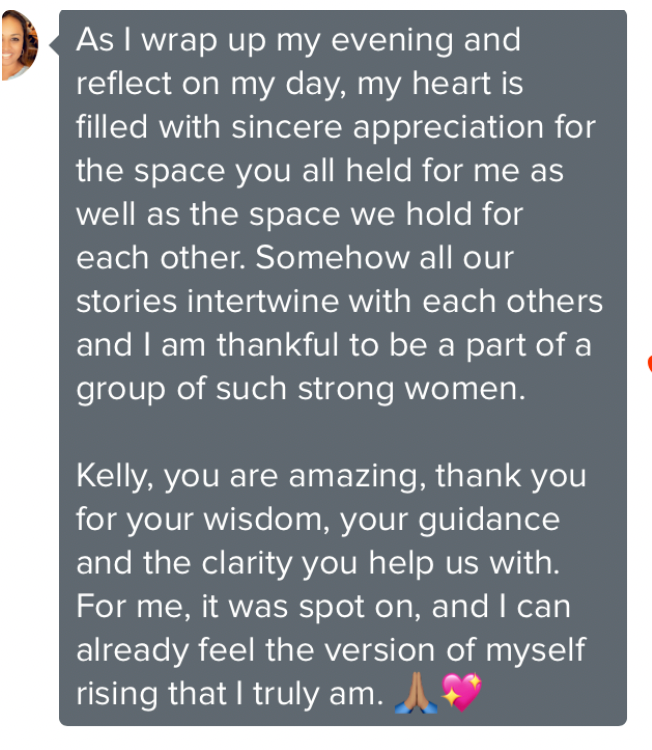Open the sender's profile avatar photo
The image size is (652, 750).
(x=19, y=45)
